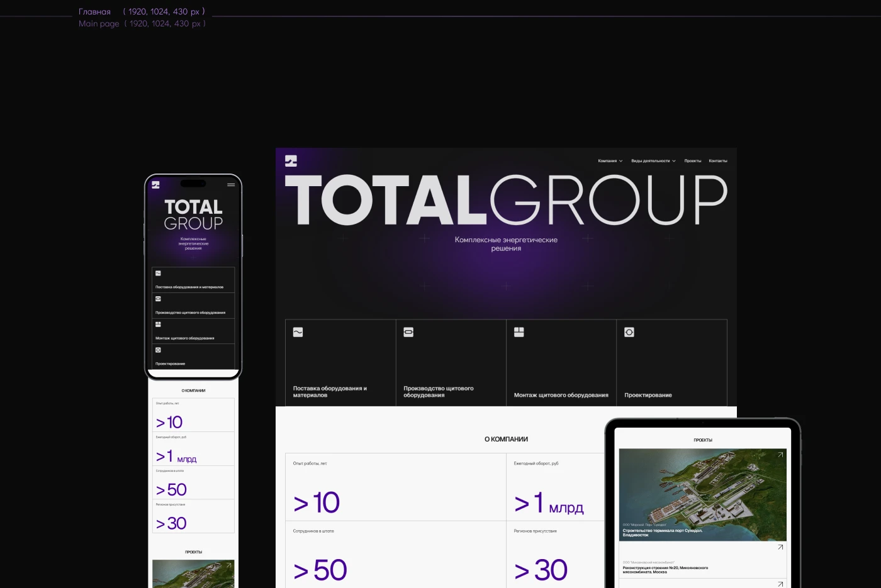Click the wave icon in desktop Поставка оборудования card

298,332
